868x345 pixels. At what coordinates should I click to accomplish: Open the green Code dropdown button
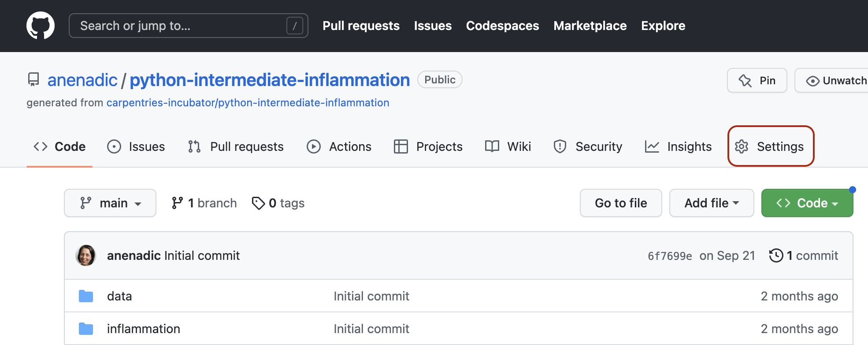tap(807, 203)
